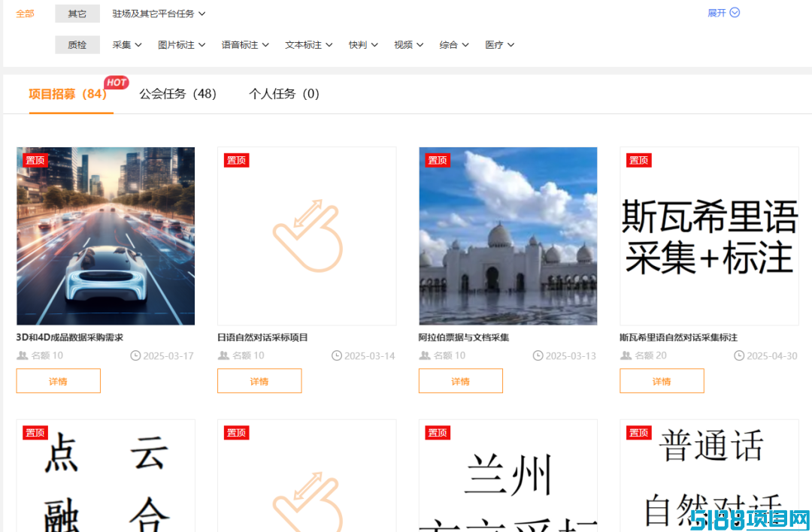Open the 斯瓦希里语 采集+标注 thumbnail
The image size is (812, 532).
(x=710, y=236)
